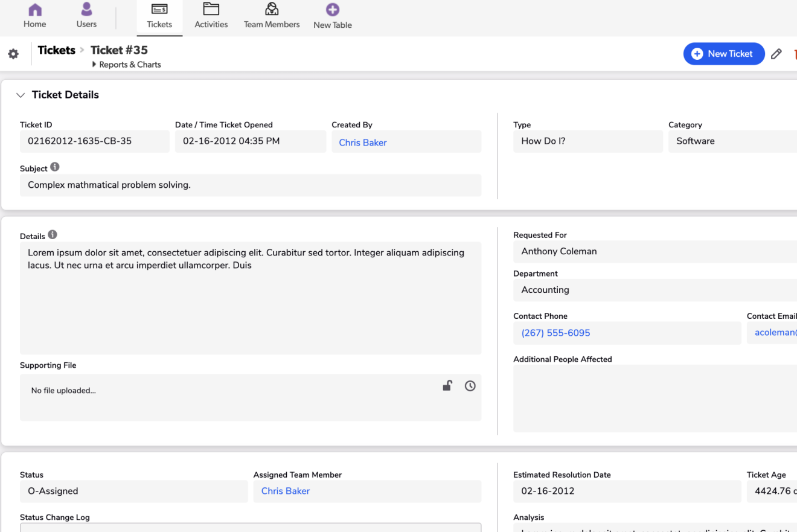Open Chris Baker under Assigned Team Member
Viewport: 797px width, 532px height.
(x=285, y=491)
